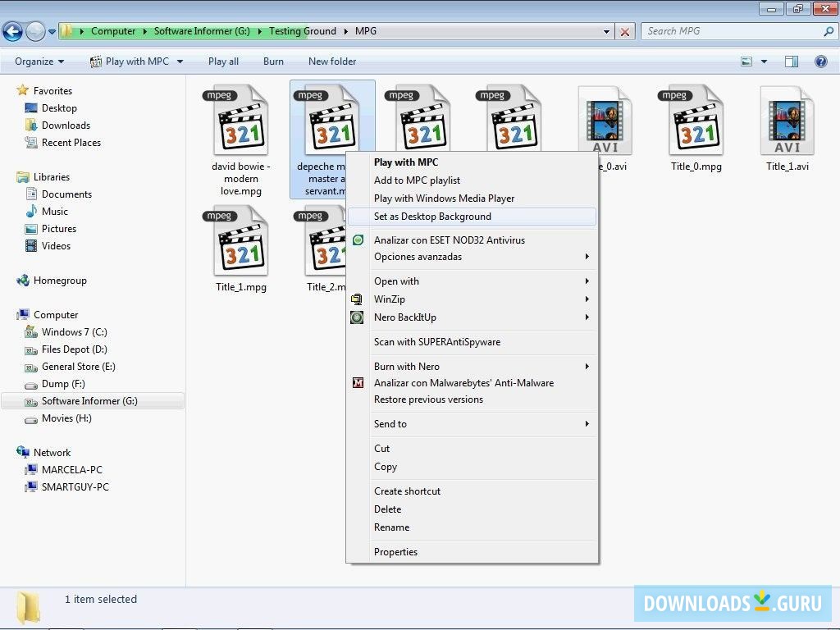Viewport: 840px width, 630px height.
Task: Select Delete in the context menu
Action: click(x=472, y=509)
